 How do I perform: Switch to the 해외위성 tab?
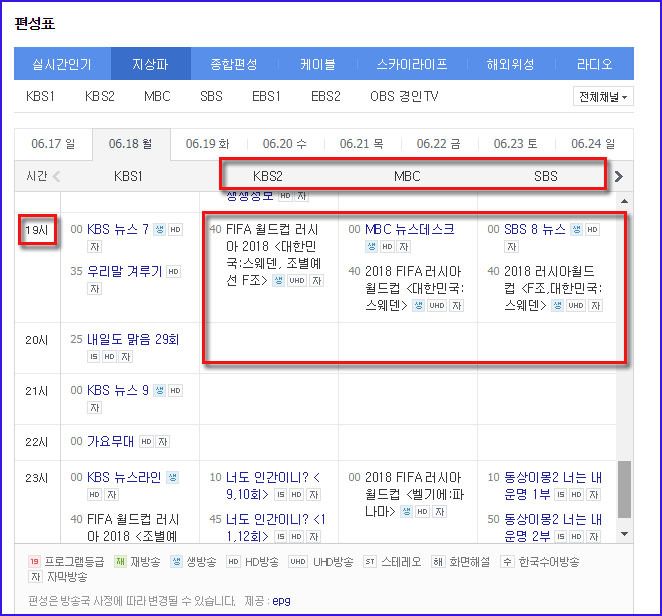(510, 64)
